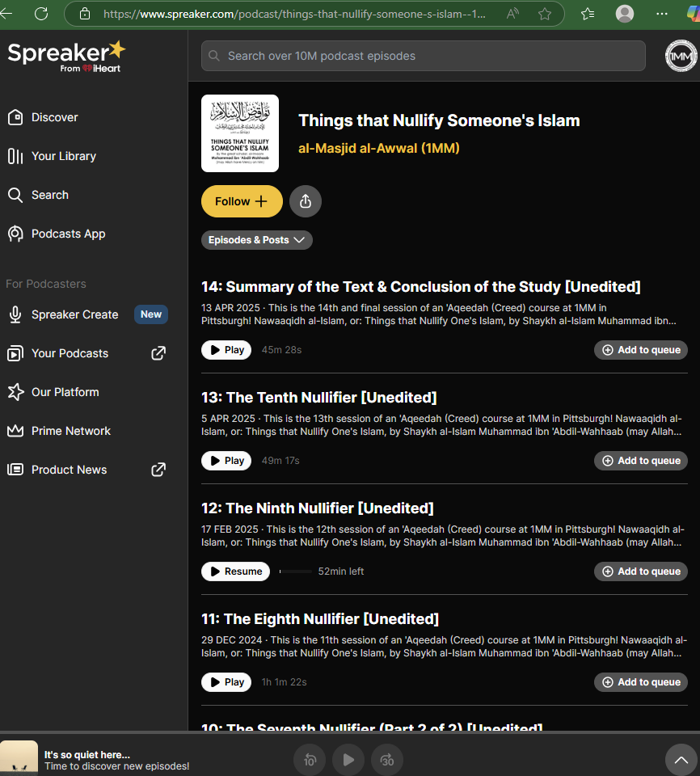700x776 pixels.
Task: Follow this podcast
Action: coord(242,201)
